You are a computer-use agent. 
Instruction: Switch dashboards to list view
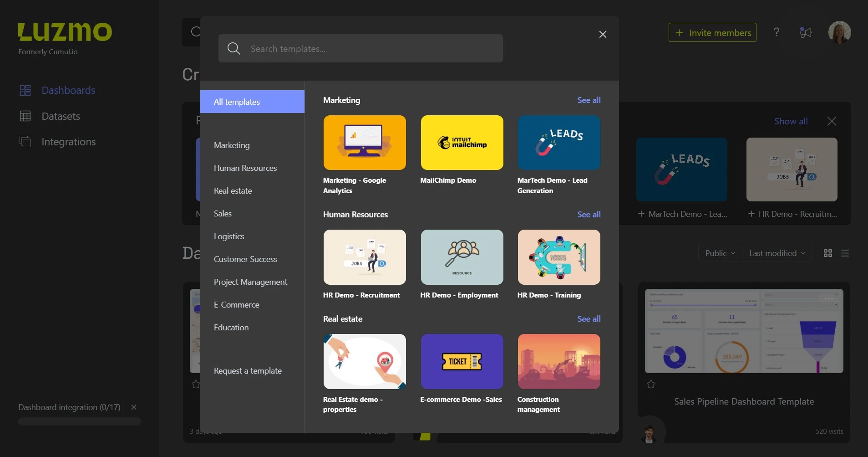coord(845,253)
